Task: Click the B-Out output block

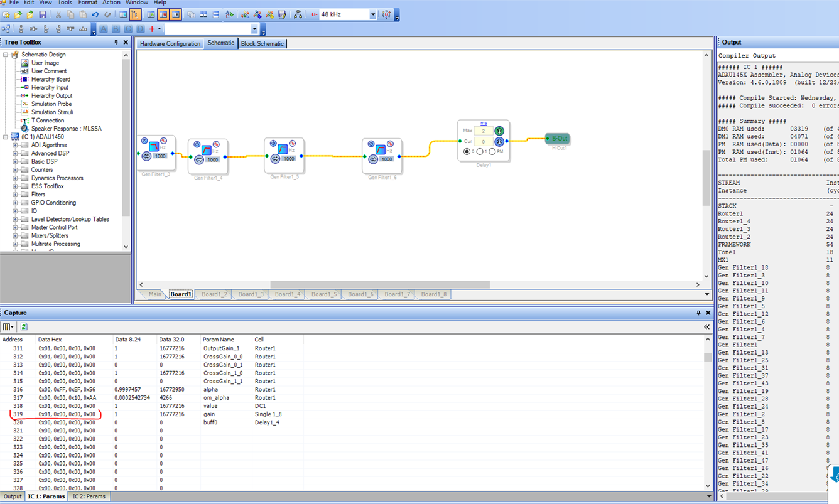Action: [558, 138]
